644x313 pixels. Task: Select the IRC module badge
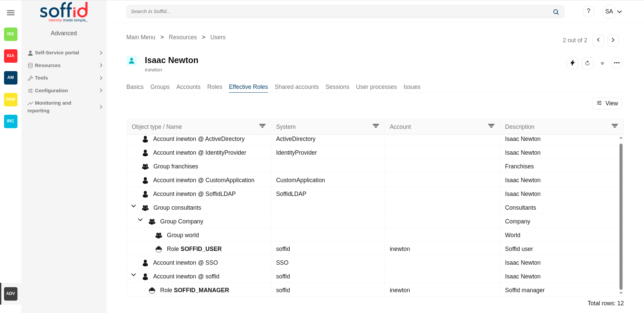click(x=11, y=121)
